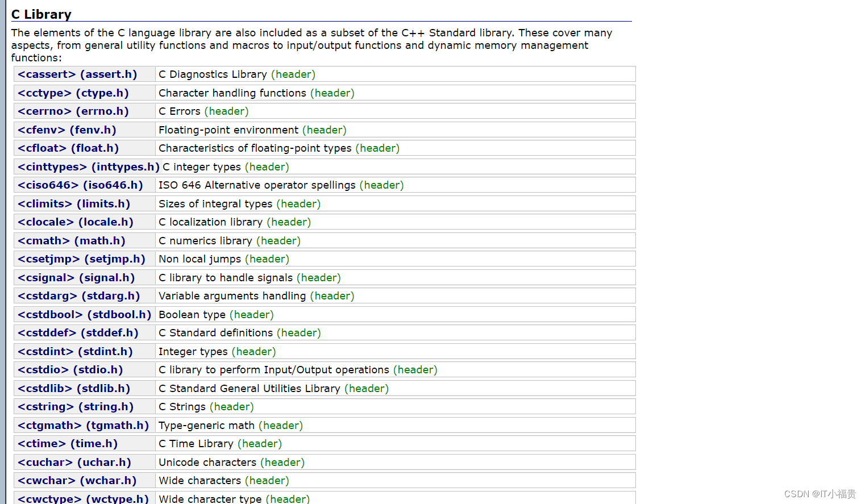Open the <cwchar> (wchar.h) link
865x504 pixels.
tap(77, 481)
